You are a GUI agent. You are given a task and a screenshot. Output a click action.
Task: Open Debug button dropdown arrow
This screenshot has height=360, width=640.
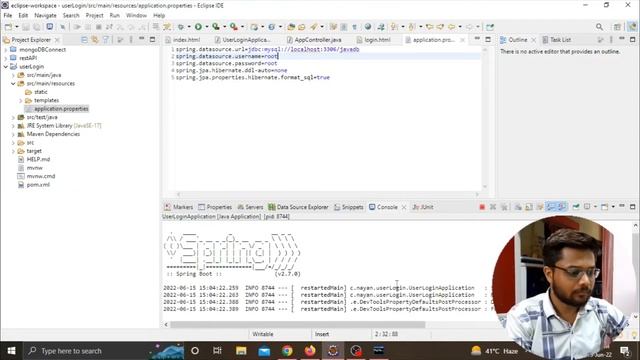(x=189, y=27)
